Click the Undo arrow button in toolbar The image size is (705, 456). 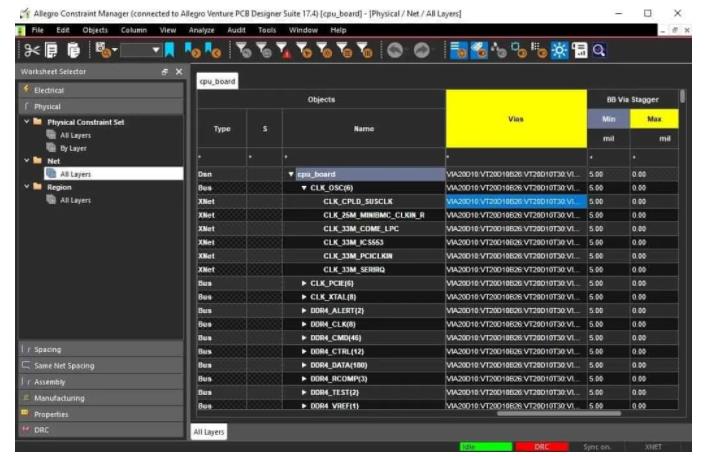(394, 50)
